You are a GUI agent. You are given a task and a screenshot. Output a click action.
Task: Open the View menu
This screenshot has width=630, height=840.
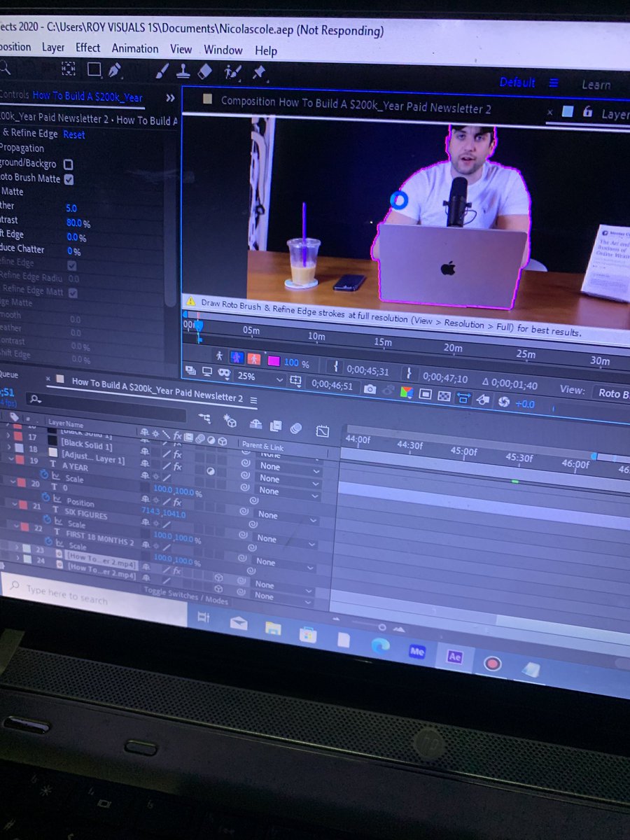181,49
